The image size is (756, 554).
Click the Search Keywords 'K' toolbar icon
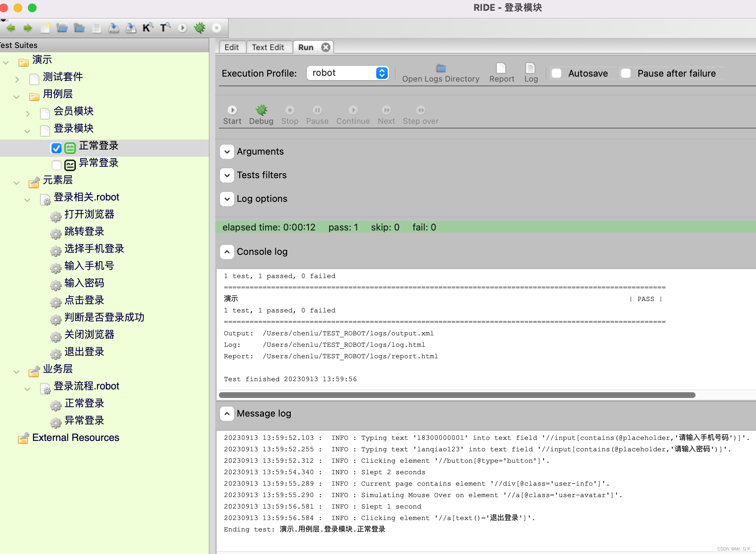pos(147,28)
